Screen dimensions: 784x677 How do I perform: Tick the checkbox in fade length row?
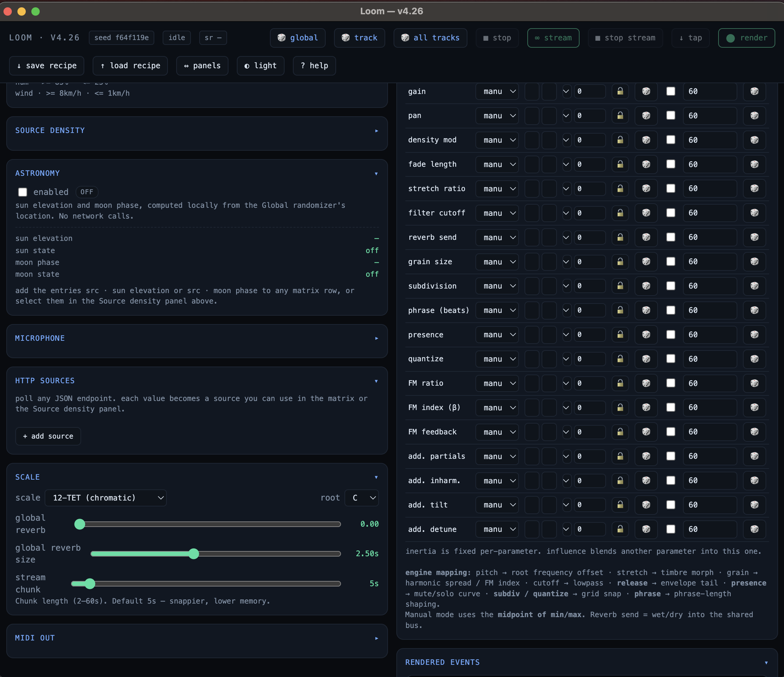tap(671, 164)
